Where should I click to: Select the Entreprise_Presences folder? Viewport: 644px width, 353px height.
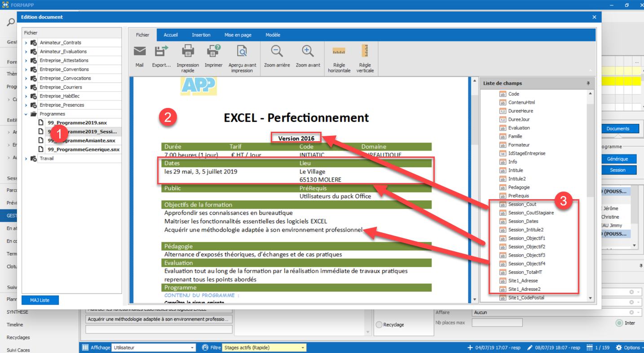(62, 105)
